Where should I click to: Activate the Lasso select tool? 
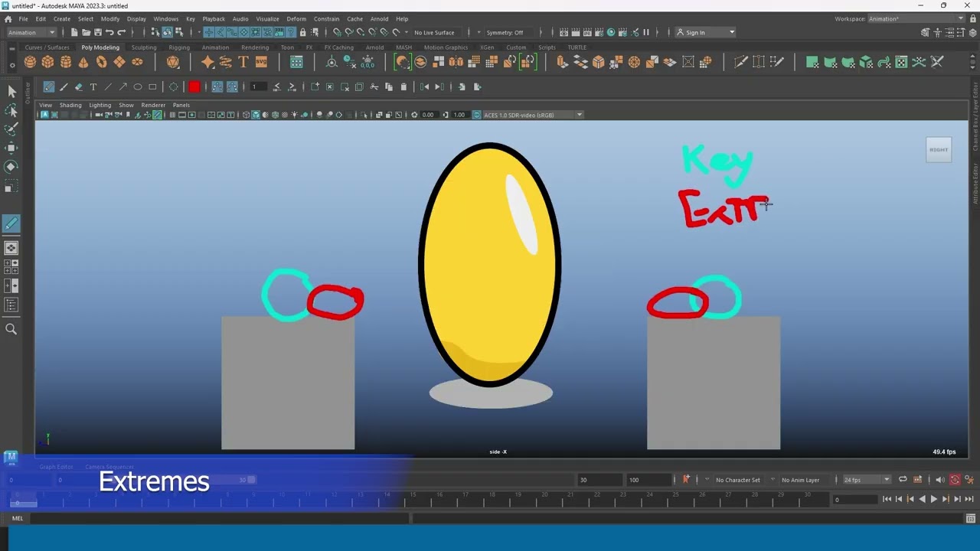[11, 110]
